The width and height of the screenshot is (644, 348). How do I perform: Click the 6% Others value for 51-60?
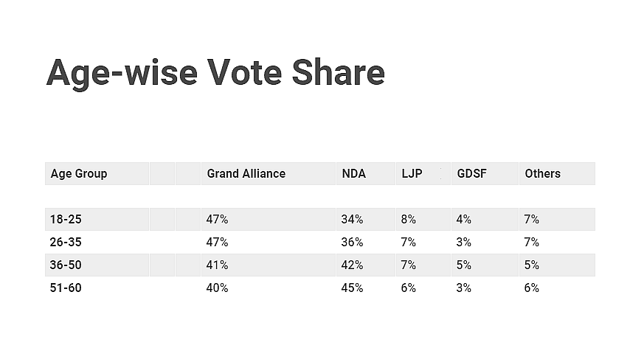click(531, 288)
